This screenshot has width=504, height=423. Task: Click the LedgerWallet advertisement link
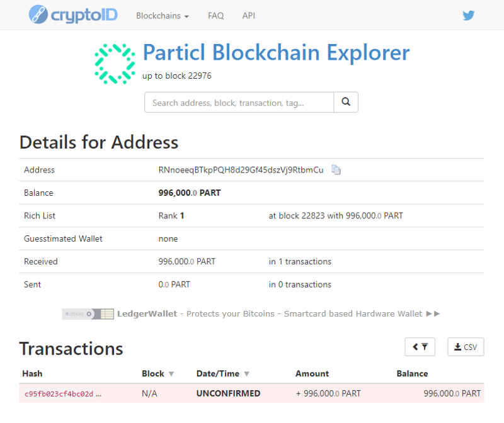click(270, 314)
